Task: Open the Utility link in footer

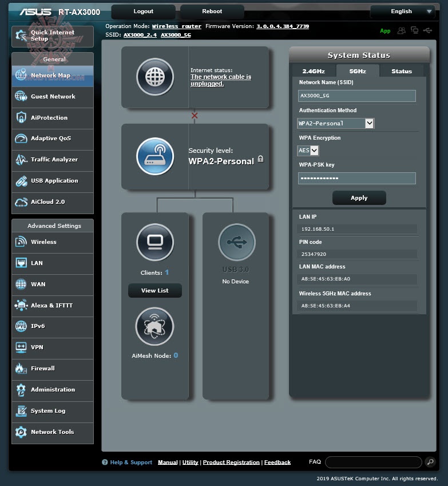Action: [x=190, y=462]
